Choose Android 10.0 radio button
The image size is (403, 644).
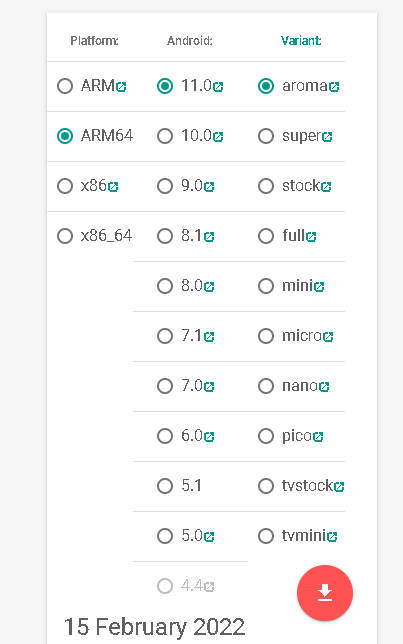165,136
